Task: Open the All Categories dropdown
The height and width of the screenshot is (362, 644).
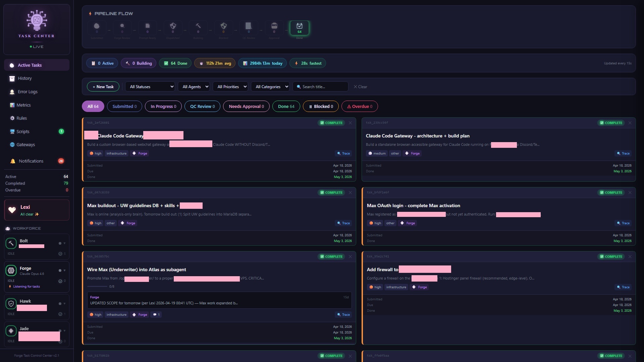Action: pos(270,87)
